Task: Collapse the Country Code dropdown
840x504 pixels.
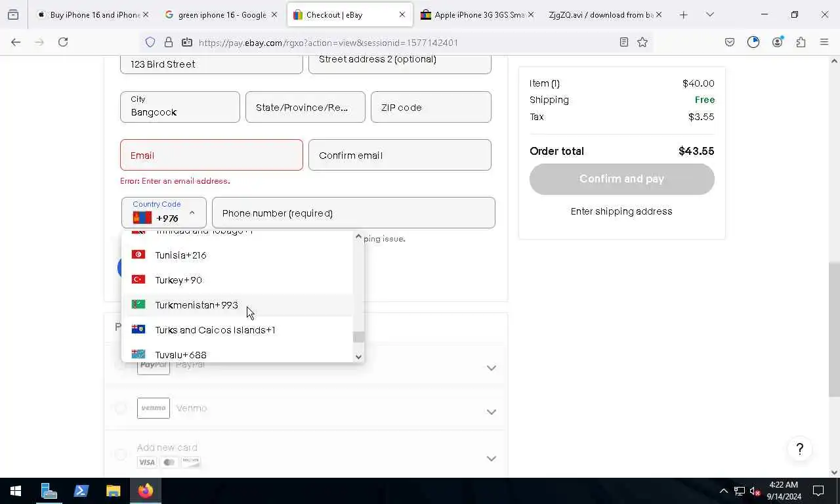Action: pos(164,213)
